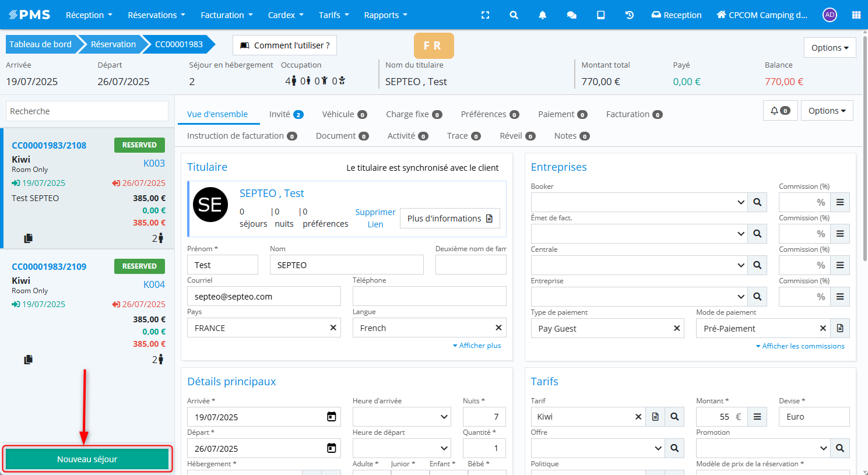Open the Réservations menu
The image size is (868, 475).
coord(156,15)
